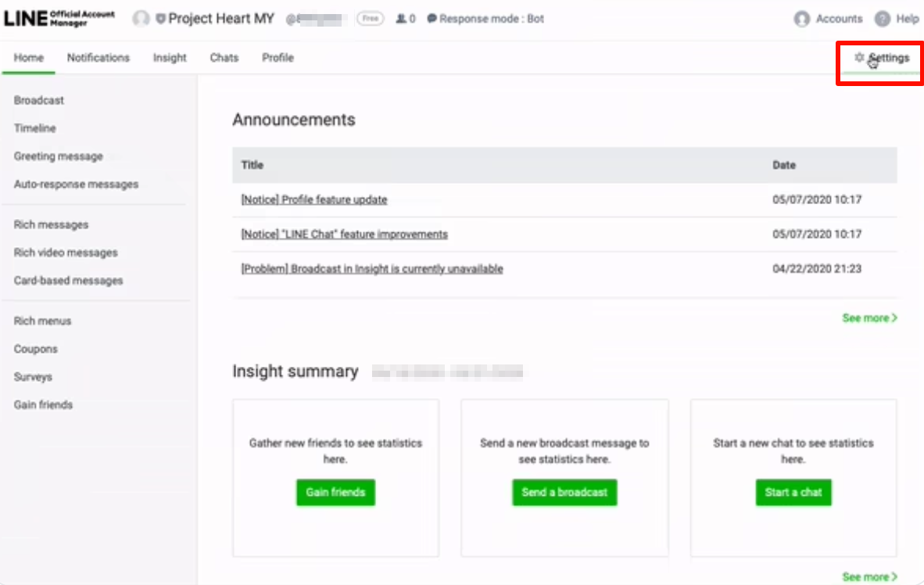The width and height of the screenshot is (924, 585).
Task: Click the Free plan badge
Action: click(x=370, y=19)
